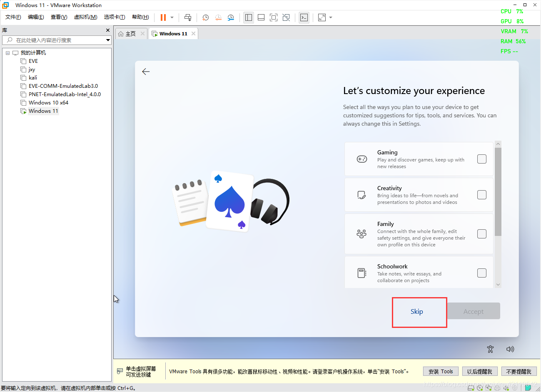
Task: Click the Schoolwork notebook icon
Action: pyautogui.click(x=362, y=273)
